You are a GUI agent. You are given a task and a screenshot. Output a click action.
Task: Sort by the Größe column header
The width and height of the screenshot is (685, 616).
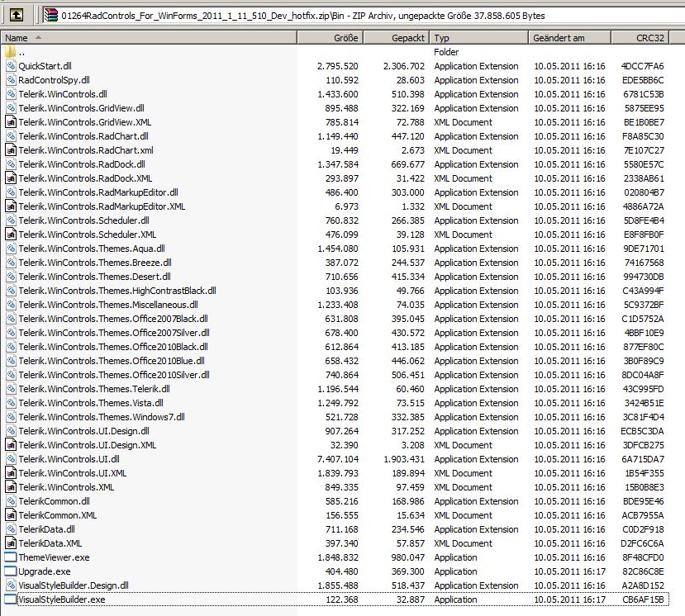pos(331,38)
